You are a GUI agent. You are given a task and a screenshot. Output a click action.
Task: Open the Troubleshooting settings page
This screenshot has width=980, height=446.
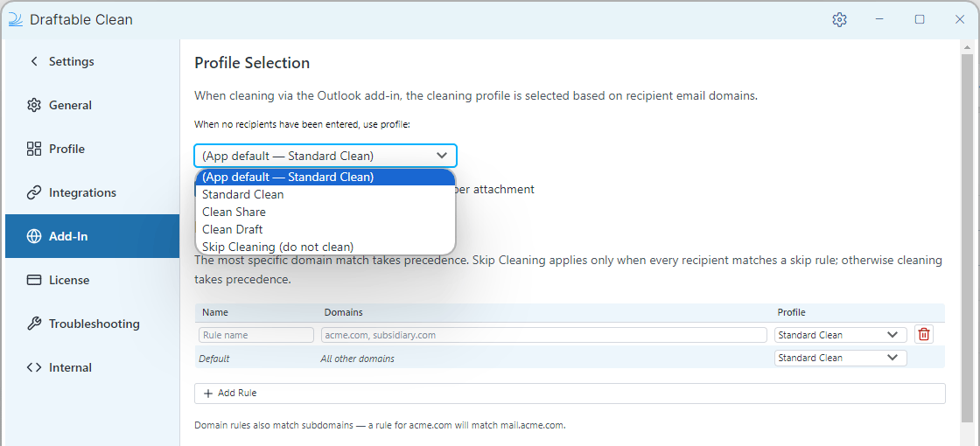pos(93,324)
